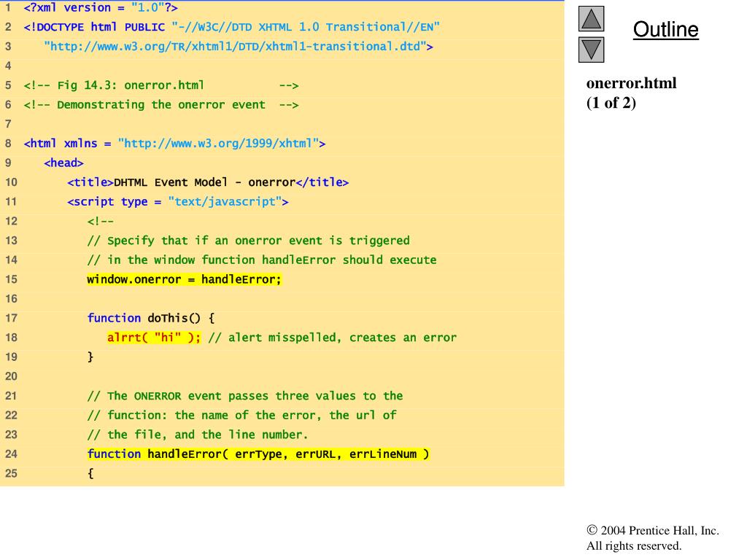Click the 'Fig 14.3: onerror.html' comment
Image resolution: width=747 pixels, height=560 pixels.
[x=161, y=86]
